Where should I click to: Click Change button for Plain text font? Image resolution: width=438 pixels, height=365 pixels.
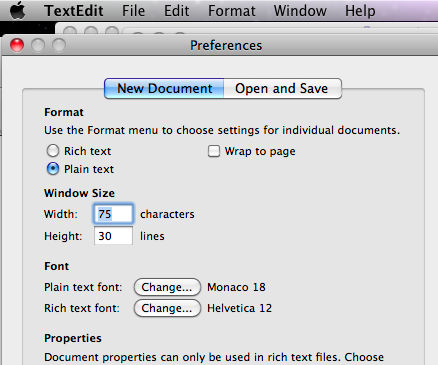[x=167, y=287]
